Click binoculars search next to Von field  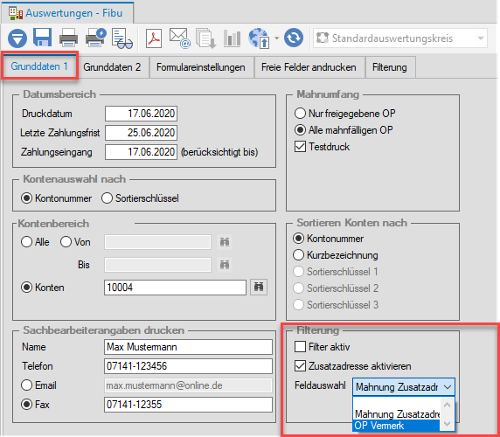(x=224, y=242)
